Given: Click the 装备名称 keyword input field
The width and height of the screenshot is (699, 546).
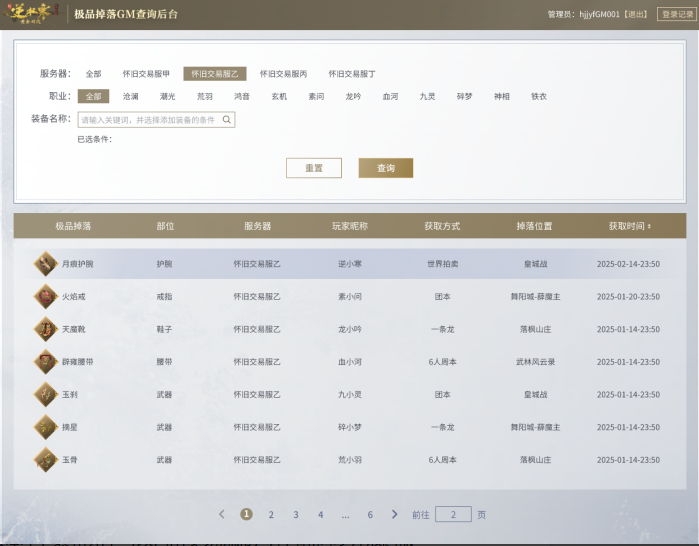Looking at the screenshot, I should coord(148,119).
